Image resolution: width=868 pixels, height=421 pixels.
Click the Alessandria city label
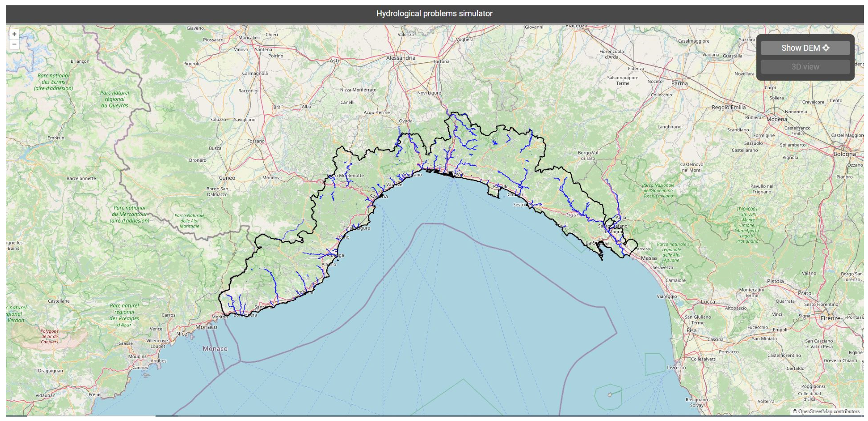[x=401, y=58]
